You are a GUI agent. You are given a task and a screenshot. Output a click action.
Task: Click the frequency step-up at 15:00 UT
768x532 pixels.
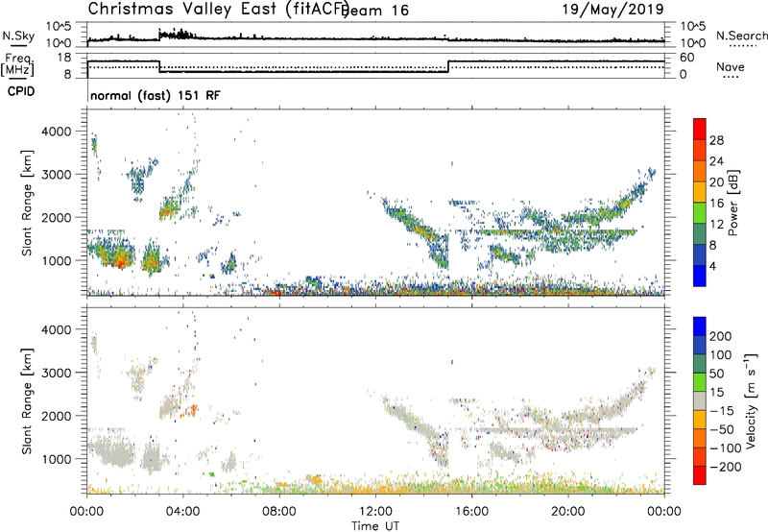click(448, 66)
